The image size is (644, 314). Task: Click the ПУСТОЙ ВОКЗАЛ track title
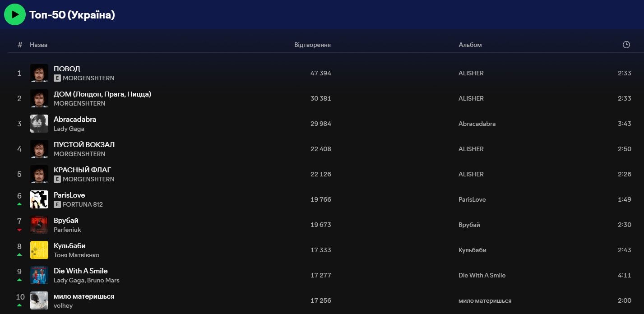(x=84, y=144)
